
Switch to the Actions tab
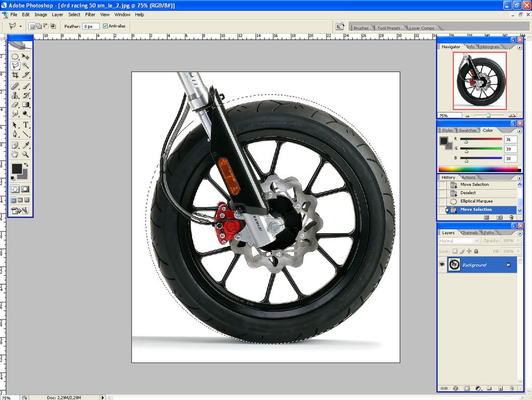[x=468, y=178]
